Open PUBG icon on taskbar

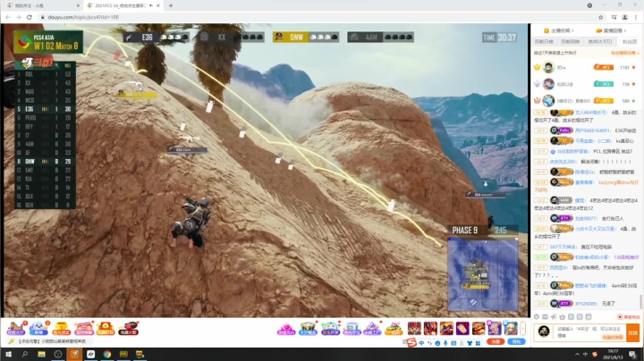point(123,354)
